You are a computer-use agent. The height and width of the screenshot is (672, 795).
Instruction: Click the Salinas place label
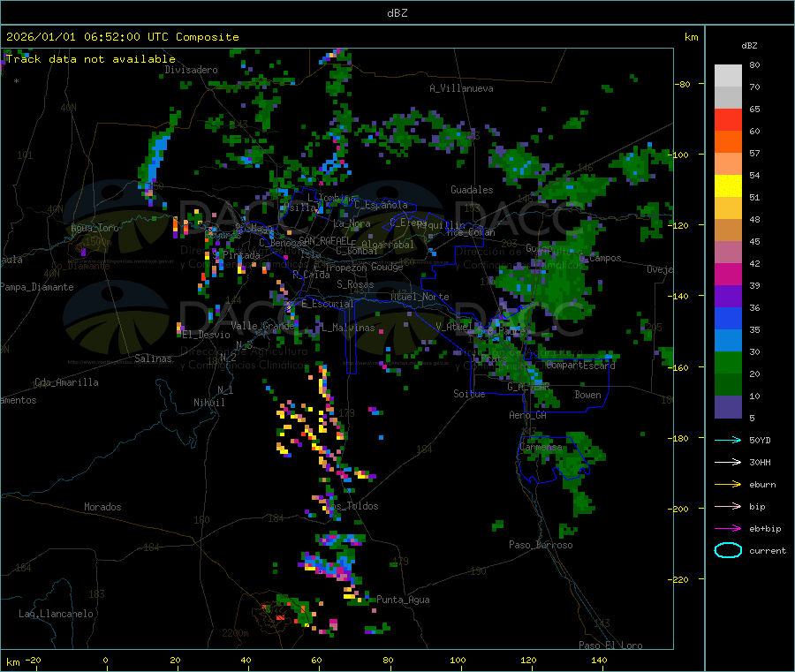(x=153, y=359)
